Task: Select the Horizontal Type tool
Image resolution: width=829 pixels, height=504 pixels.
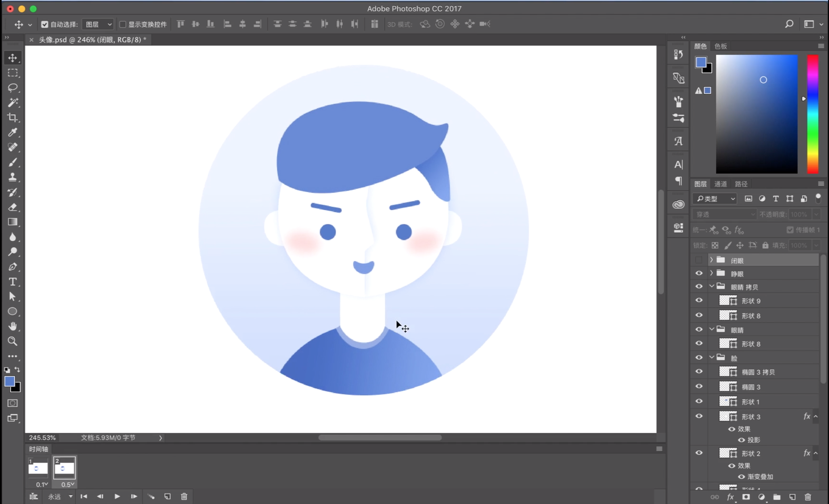Action: coord(13,282)
